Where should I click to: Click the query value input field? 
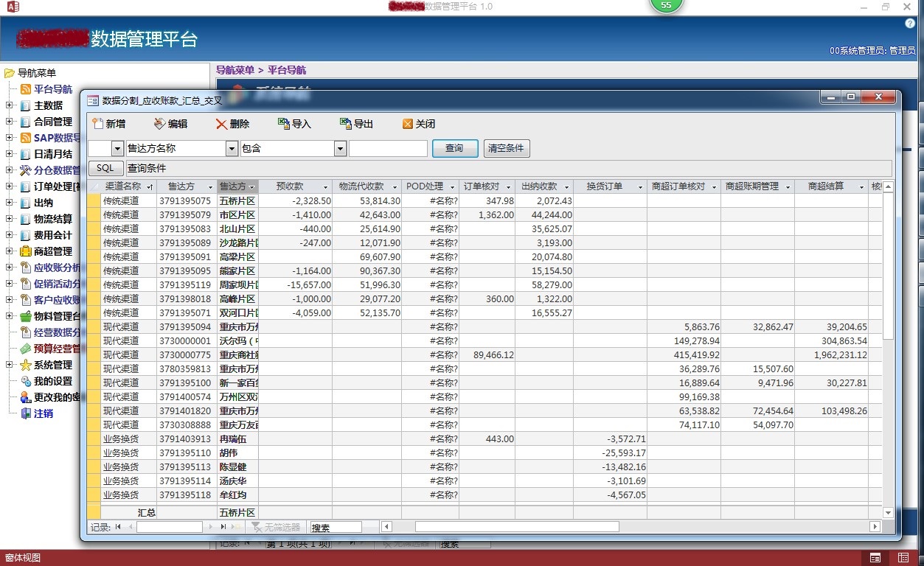click(388, 148)
